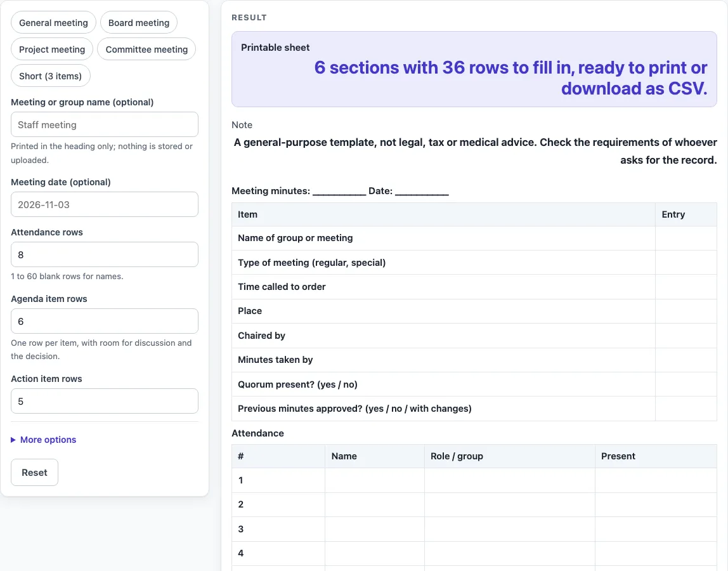
Task: Click the '1 to 60 blank rows' hint
Action: pyautogui.click(x=67, y=276)
